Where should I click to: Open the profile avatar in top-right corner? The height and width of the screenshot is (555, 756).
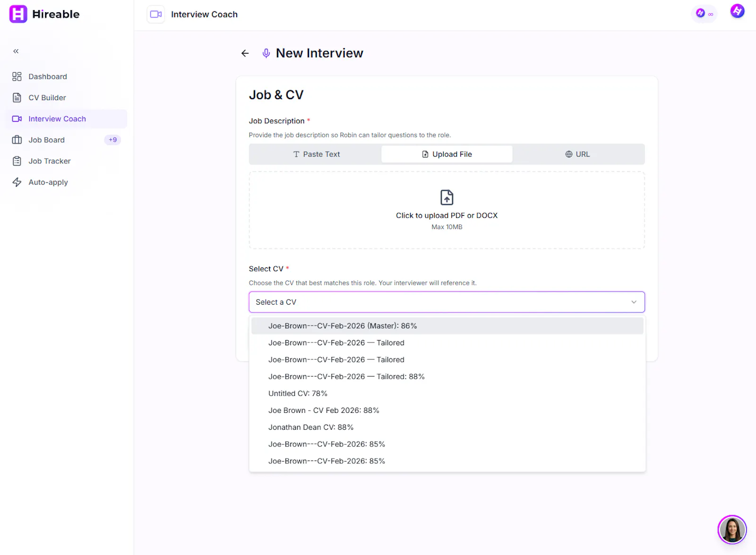tap(738, 11)
